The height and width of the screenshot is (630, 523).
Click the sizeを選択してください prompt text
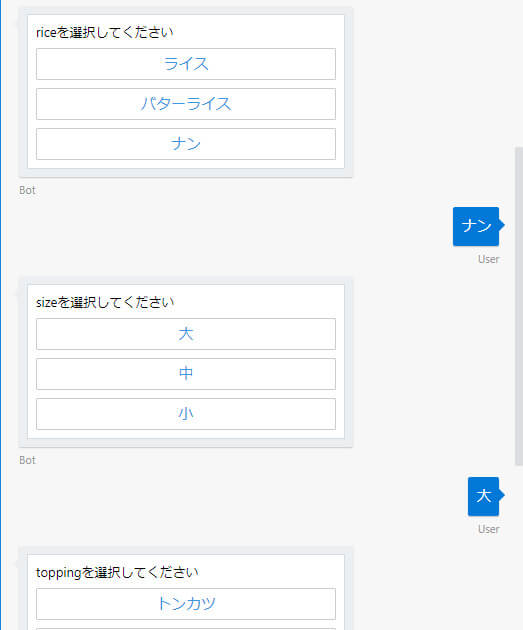click(x=105, y=302)
